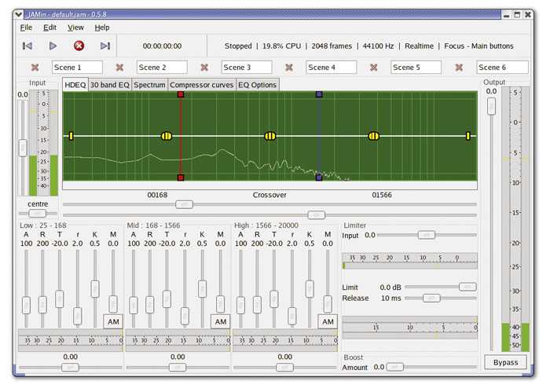Open the File menu
This screenshot has width=550, height=392.
[x=26, y=27]
